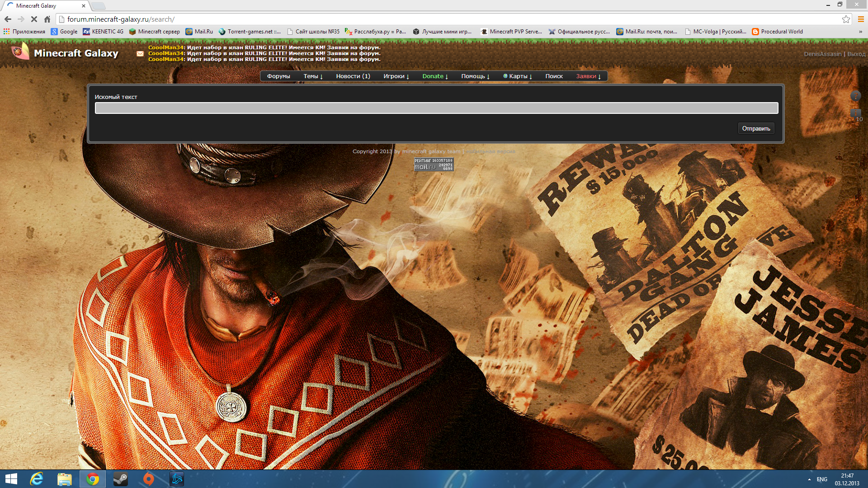Expand the Игроки dropdown menu
The width and height of the screenshot is (868, 488).
click(396, 76)
